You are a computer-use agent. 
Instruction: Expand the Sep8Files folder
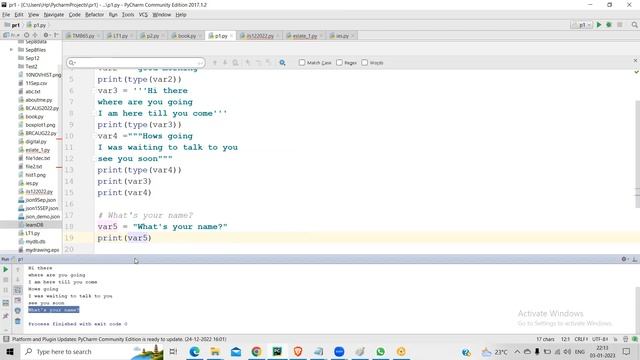[11, 50]
